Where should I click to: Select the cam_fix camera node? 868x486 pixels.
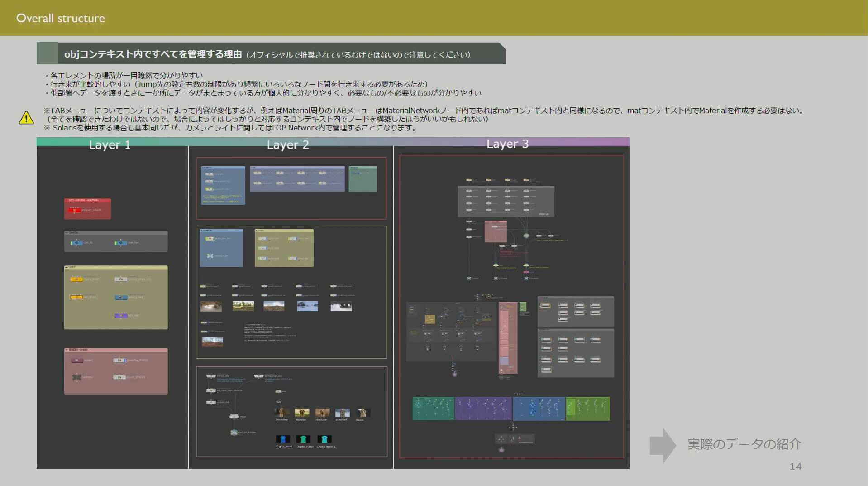(x=76, y=243)
